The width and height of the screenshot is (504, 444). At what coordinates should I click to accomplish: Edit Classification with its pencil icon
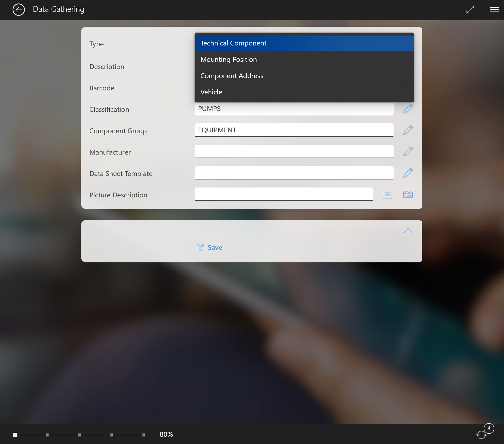pyautogui.click(x=408, y=109)
